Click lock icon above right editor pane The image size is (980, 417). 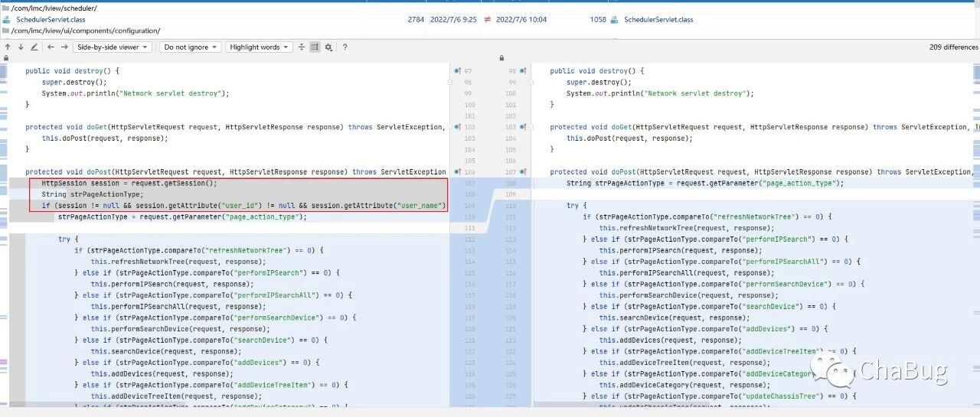501,58
